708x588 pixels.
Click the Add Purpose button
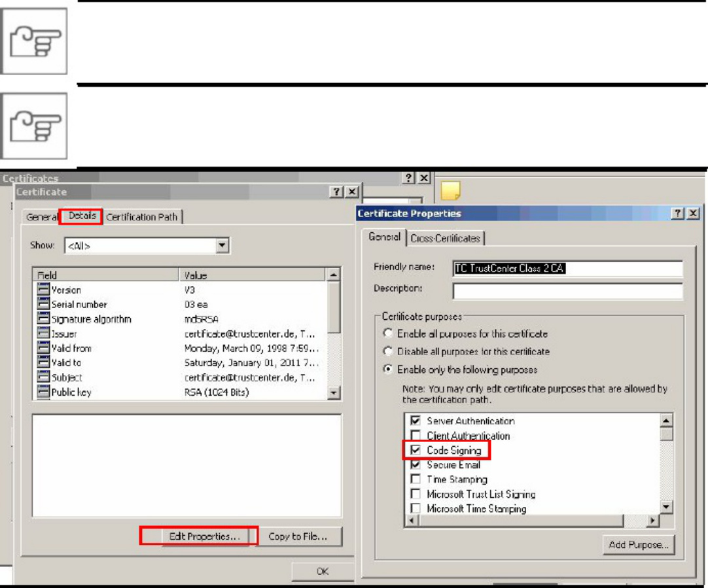pos(639,545)
